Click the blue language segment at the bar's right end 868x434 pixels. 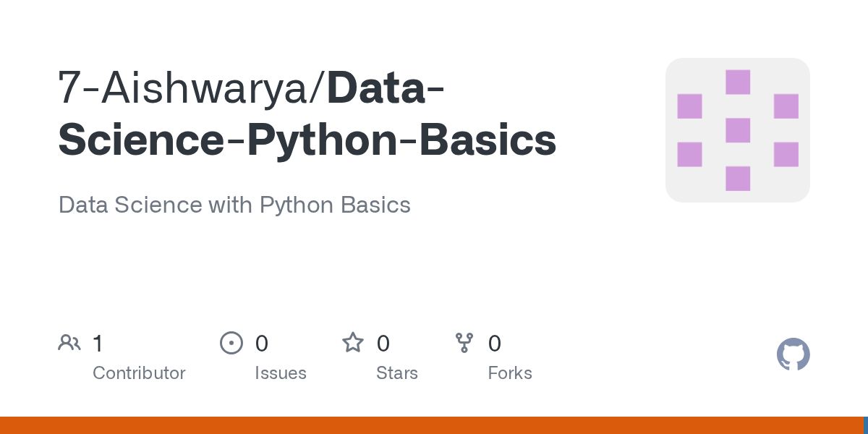pyautogui.click(x=865, y=425)
